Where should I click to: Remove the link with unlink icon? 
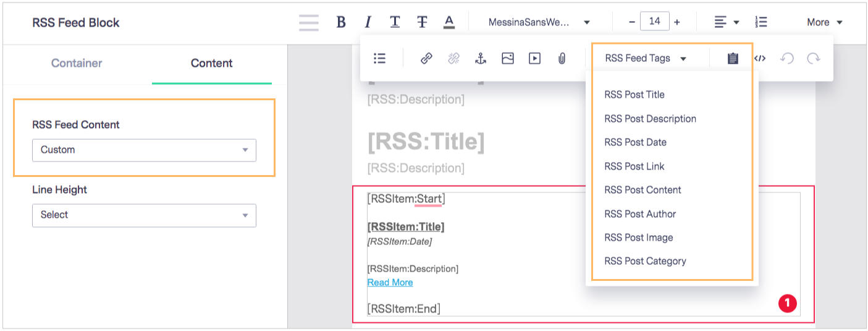(453, 58)
